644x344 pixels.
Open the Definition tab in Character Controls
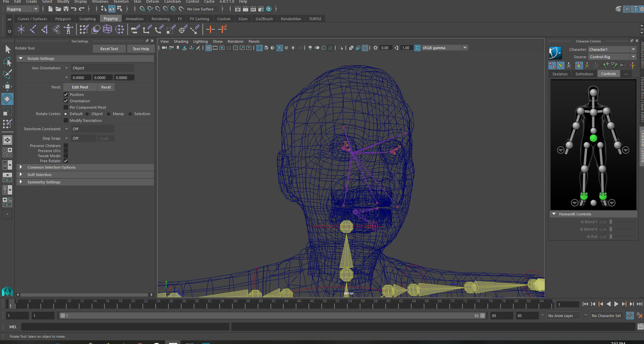pos(584,74)
